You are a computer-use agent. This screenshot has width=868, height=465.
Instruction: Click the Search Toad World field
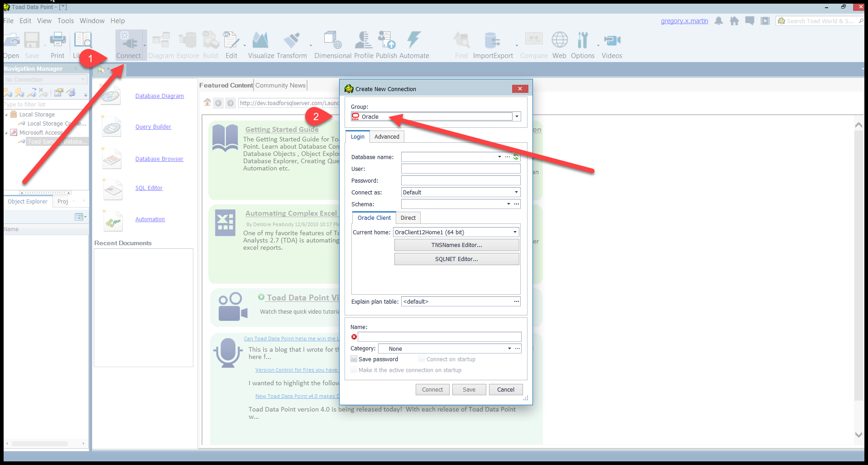[x=820, y=21]
